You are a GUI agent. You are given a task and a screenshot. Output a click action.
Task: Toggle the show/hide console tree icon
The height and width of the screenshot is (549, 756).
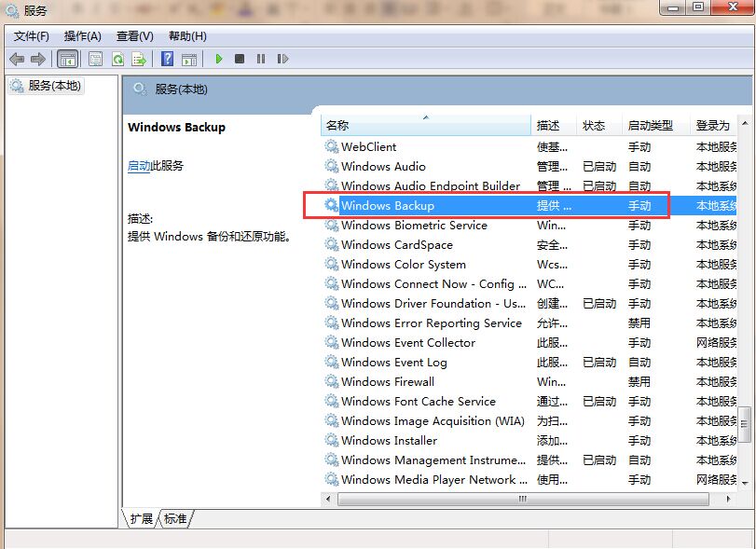point(67,60)
